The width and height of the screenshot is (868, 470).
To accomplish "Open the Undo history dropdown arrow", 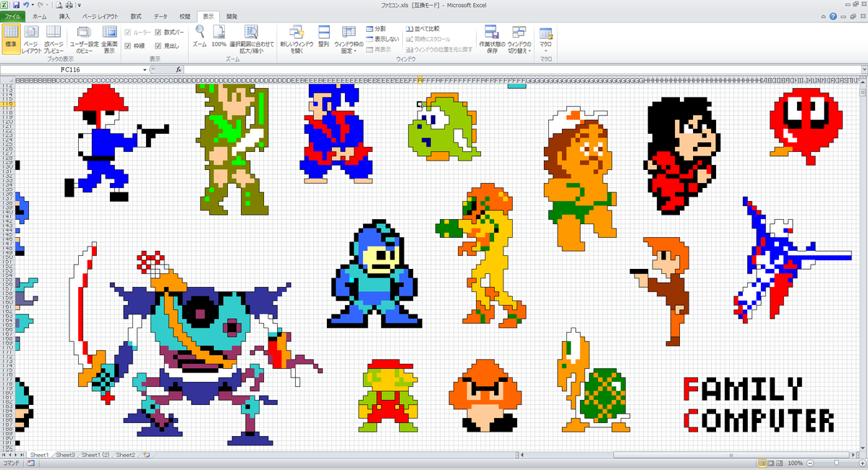I will [32, 5].
